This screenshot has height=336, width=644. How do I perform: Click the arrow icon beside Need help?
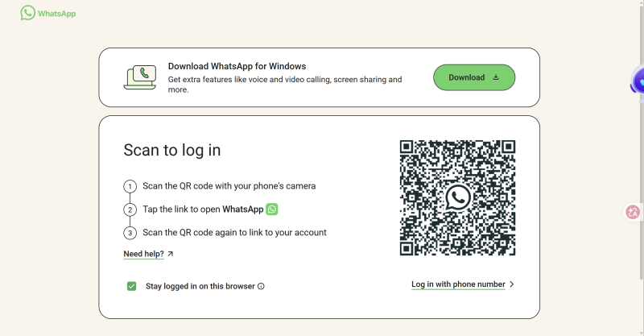pyautogui.click(x=171, y=254)
